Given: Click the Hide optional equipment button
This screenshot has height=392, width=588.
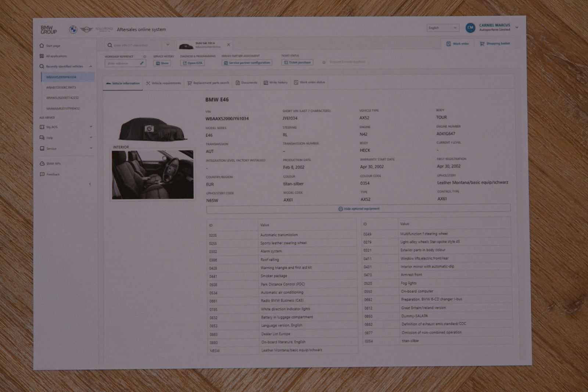Looking at the screenshot, I should (358, 209).
